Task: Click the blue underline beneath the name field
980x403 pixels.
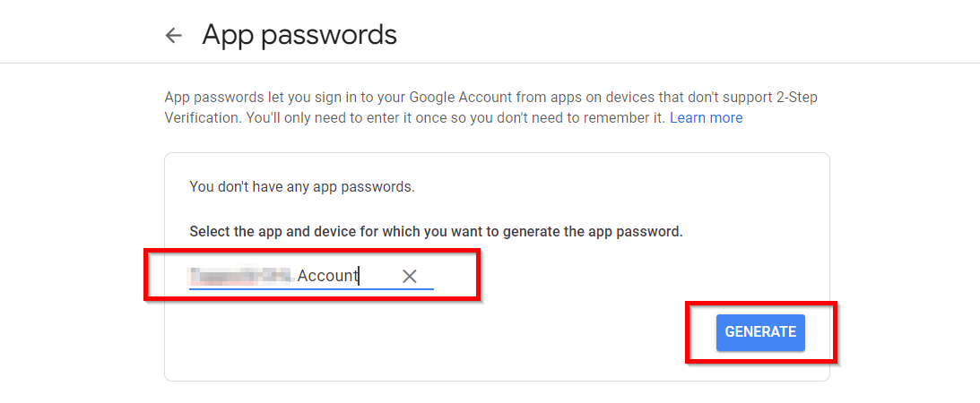Action: click(x=311, y=288)
